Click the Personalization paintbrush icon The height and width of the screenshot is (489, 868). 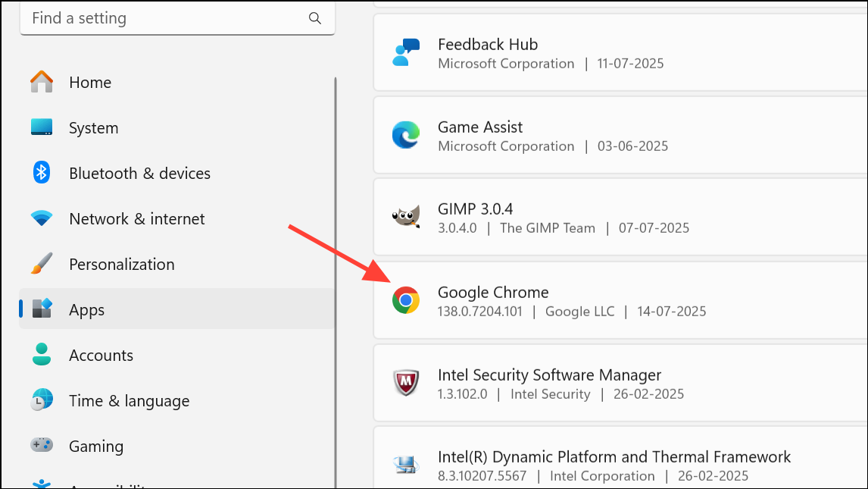[x=42, y=264]
